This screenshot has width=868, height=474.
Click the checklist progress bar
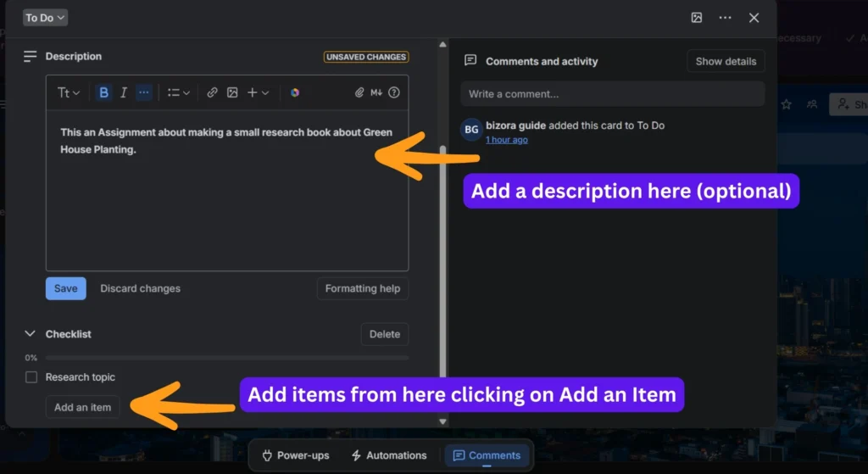(227, 358)
